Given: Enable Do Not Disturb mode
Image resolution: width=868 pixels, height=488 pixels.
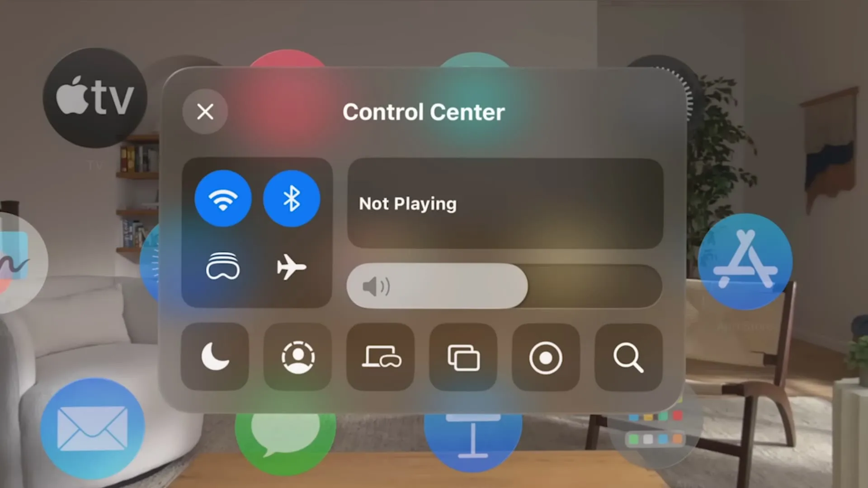Looking at the screenshot, I should tap(217, 357).
